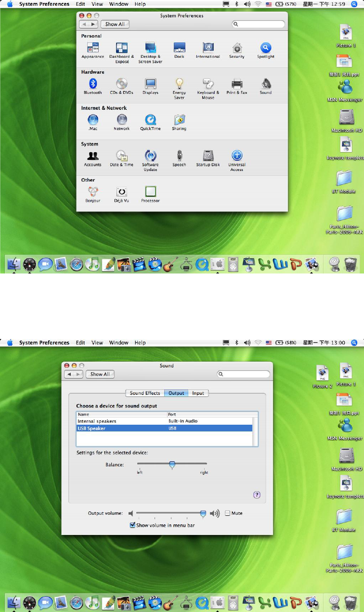The height and width of the screenshot is (612, 364).
Task: Open Universal Access preferences
Action: [x=237, y=161]
